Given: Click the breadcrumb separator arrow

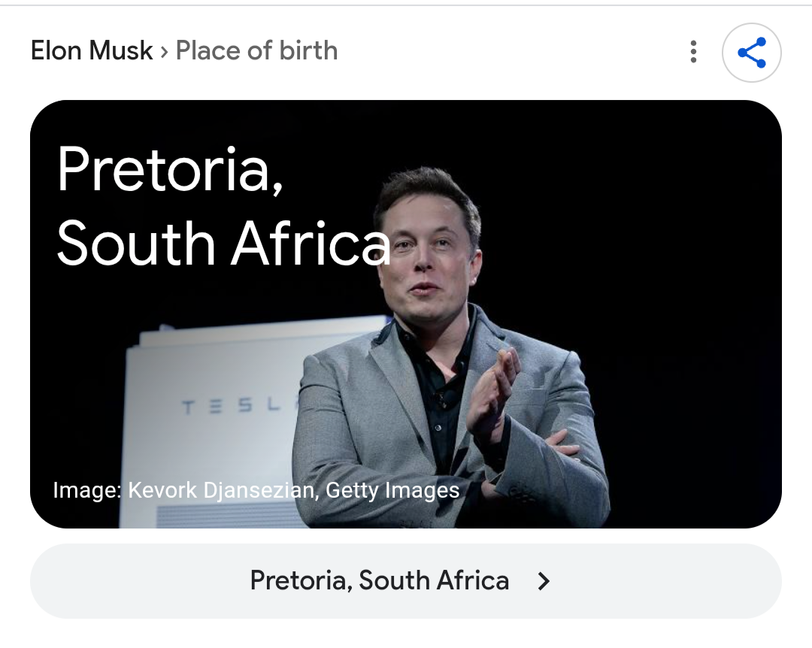Looking at the screenshot, I should [165, 52].
